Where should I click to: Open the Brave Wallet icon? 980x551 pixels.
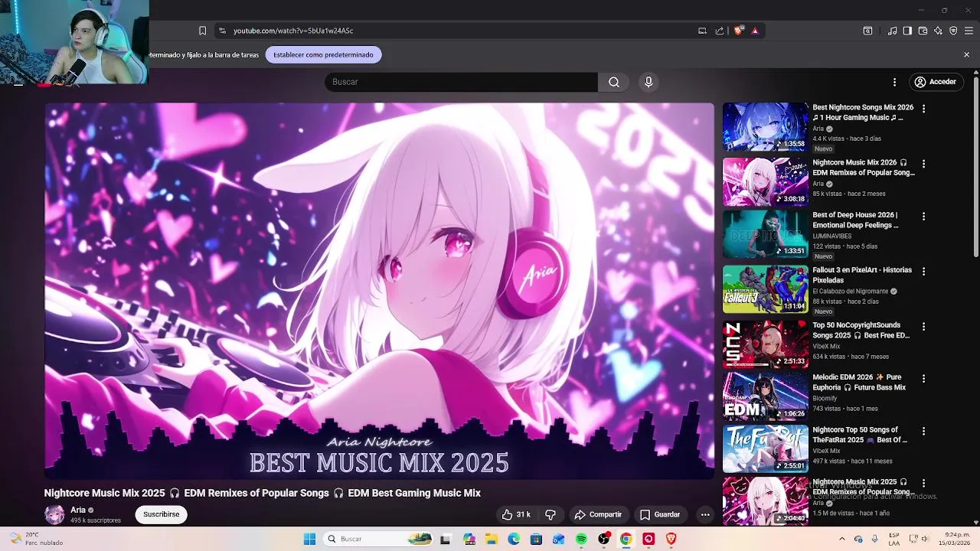(923, 31)
